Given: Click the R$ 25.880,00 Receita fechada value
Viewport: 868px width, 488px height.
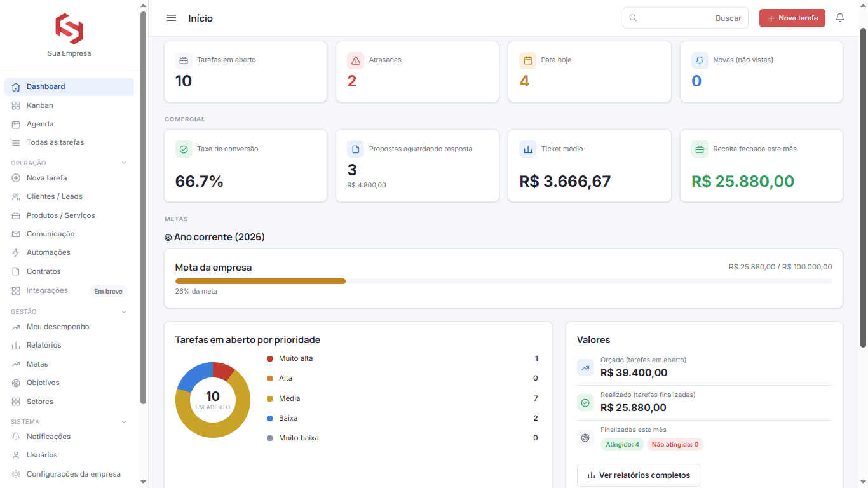Looking at the screenshot, I should [x=743, y=181].
